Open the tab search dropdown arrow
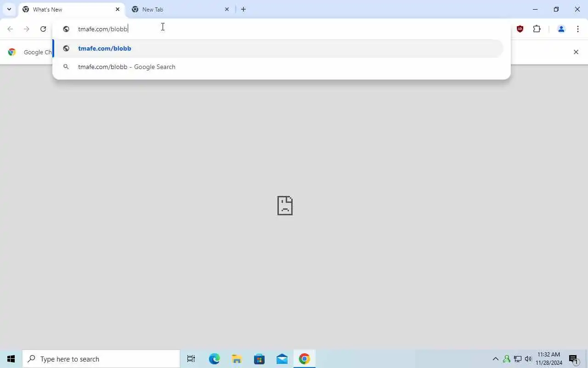 click(x=9, y=9)
